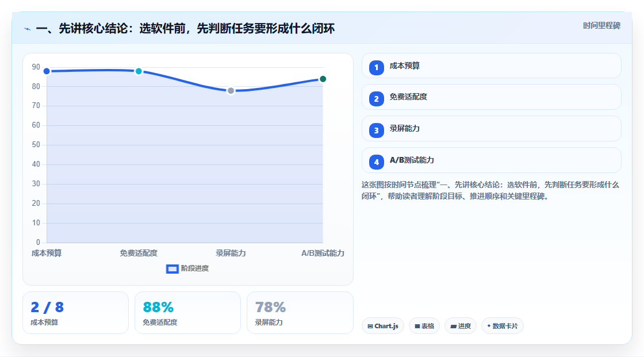This screenshot has width=644, height=357.
Task: Click the number 4 badge for A/B测试能力
Action: (x=376, y=162)
